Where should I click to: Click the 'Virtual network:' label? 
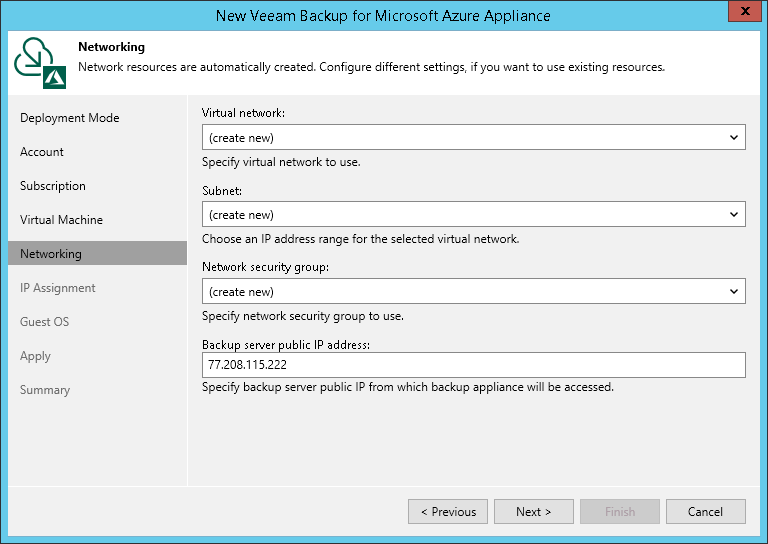[243, 113]
